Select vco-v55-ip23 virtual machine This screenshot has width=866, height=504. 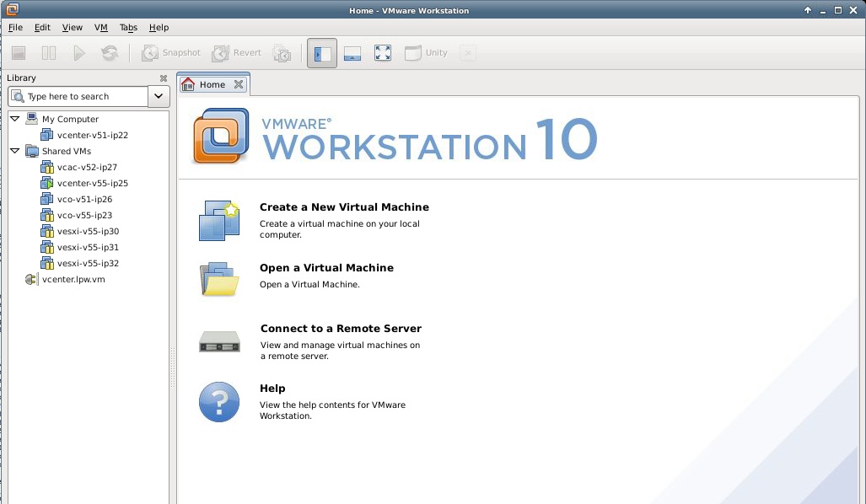point(84,215)
